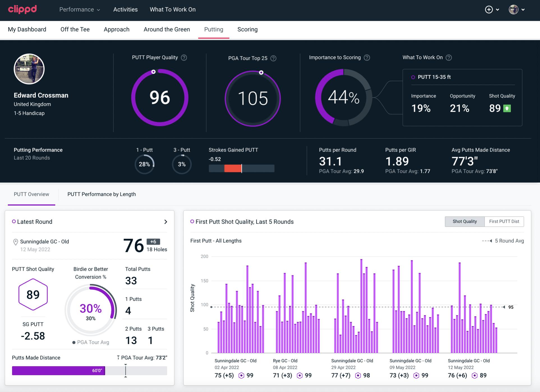The height and width of the screenshot is (392, 540).
Task: Click the clippd logo
Action: (x=22, y=9)
